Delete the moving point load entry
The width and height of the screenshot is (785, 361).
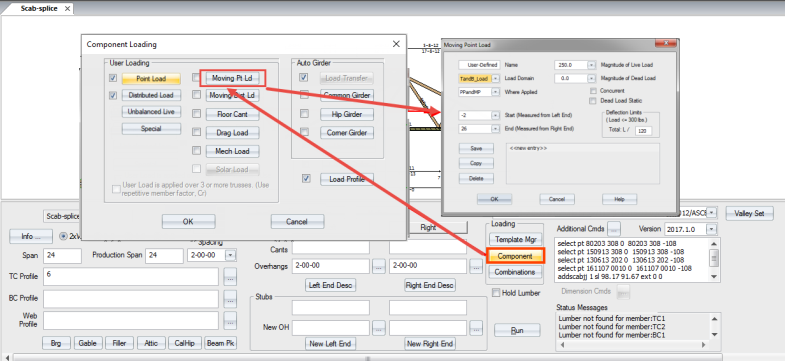pyautogui.click(x=477, y=178)
